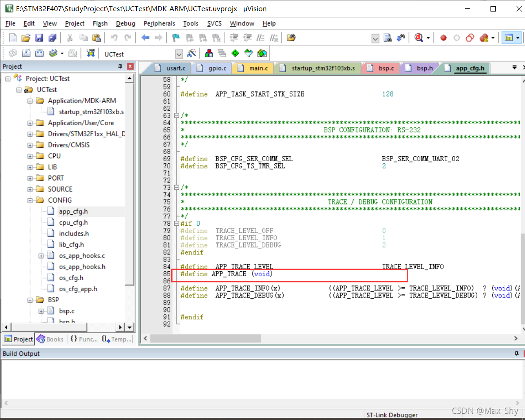Image resolution: width=525 pixels, height=420 pixels.
Task: Click the project tree scroll-down arrow
Action: click(x=130, y=327)
